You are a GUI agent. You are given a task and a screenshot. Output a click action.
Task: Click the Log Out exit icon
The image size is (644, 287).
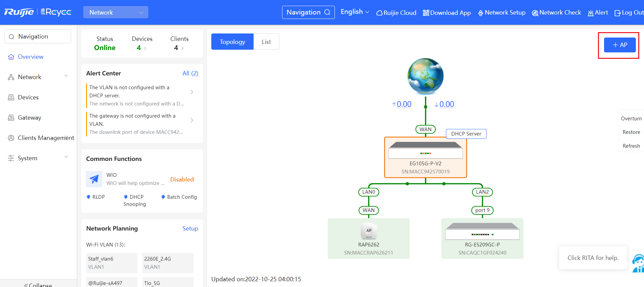tap(618, 13)
